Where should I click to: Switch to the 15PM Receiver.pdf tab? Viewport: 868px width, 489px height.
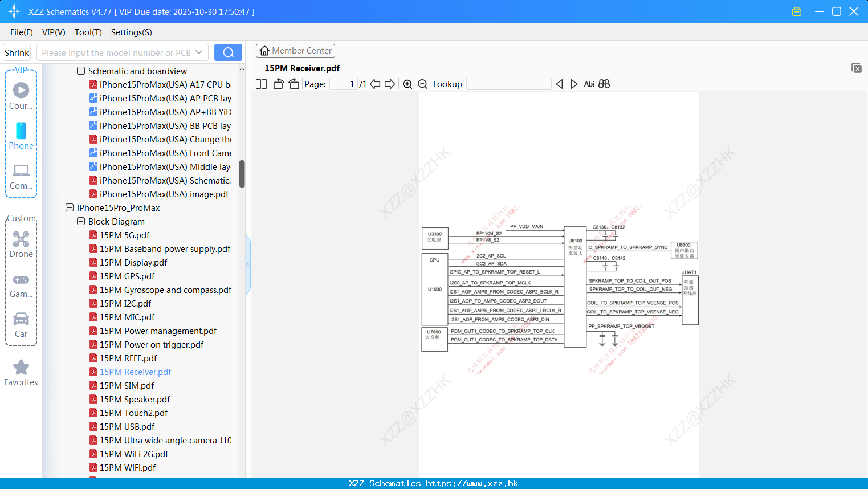(x=302, y=68)
